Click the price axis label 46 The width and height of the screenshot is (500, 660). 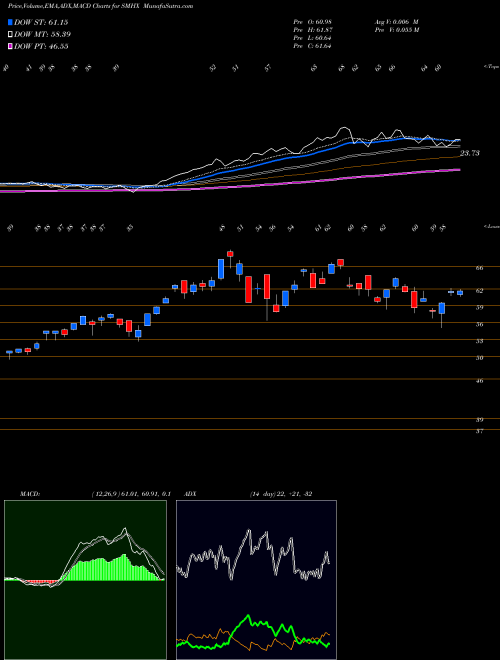tap(480, 381)
